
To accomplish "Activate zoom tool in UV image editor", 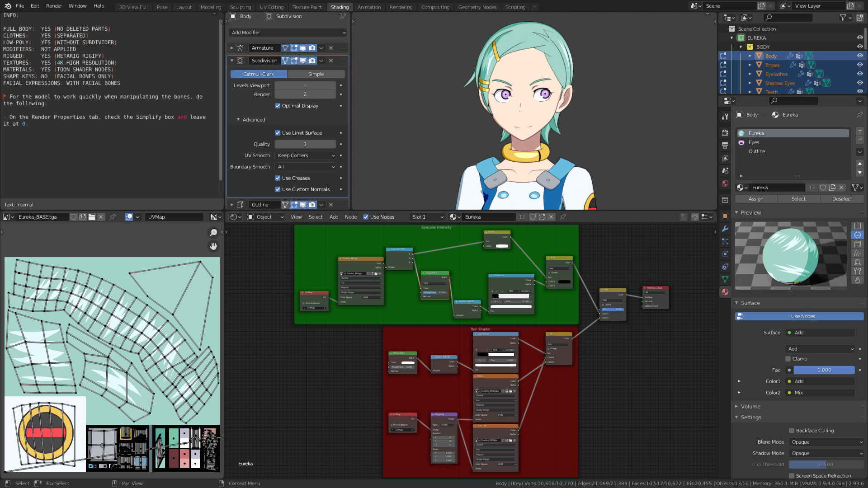I will click(213, 232).
